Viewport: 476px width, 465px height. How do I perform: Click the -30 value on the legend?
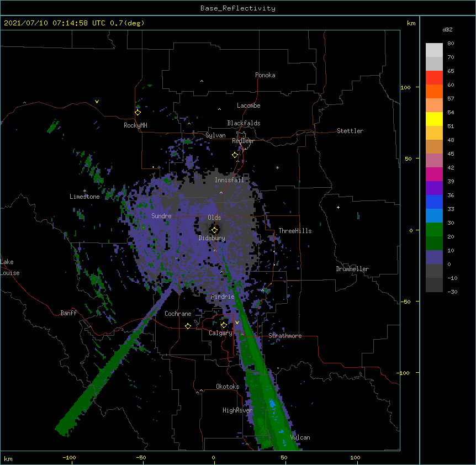click(x=452, y=292)
